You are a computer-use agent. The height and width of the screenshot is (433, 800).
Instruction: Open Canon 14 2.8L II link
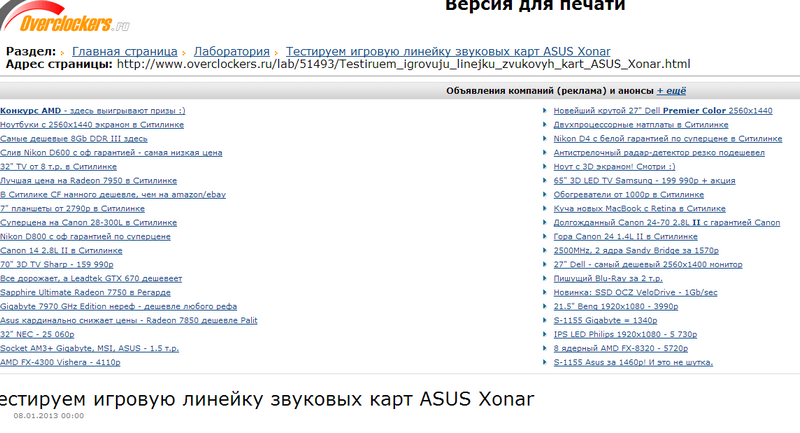61,250
